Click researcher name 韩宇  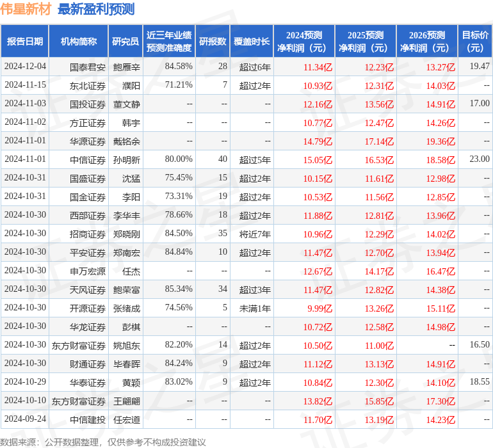pos(131,123)
